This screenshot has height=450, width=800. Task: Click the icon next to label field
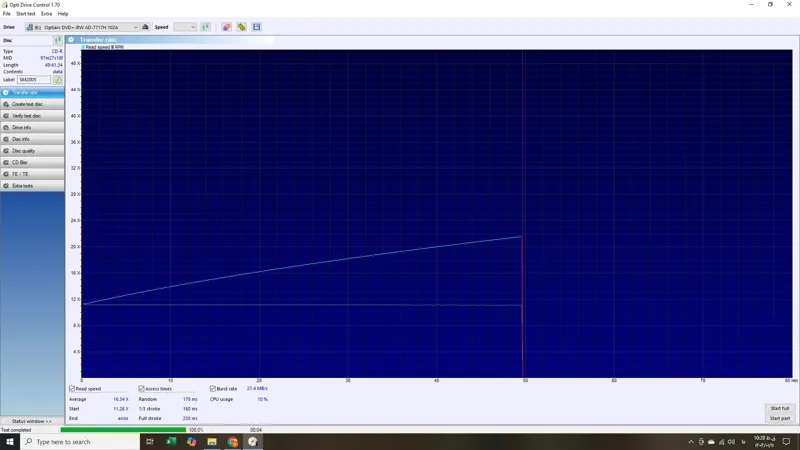pyautogui.click(x=58, y=79)
